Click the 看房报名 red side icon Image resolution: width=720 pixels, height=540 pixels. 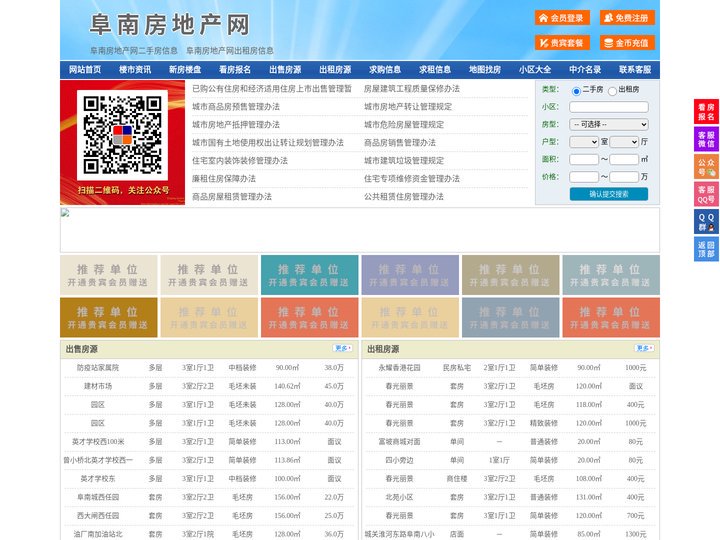[706, 112]
